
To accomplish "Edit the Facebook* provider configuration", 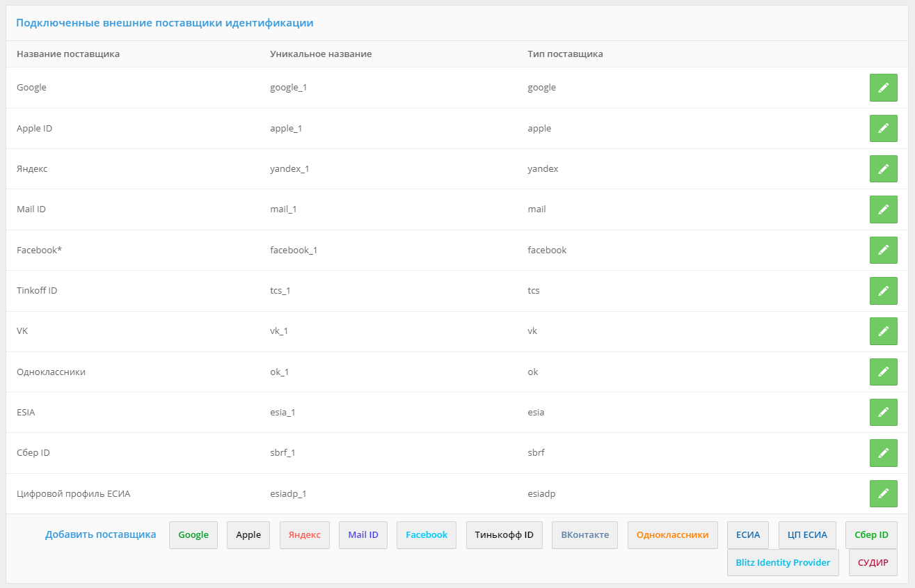I will (x=883, y=250).
